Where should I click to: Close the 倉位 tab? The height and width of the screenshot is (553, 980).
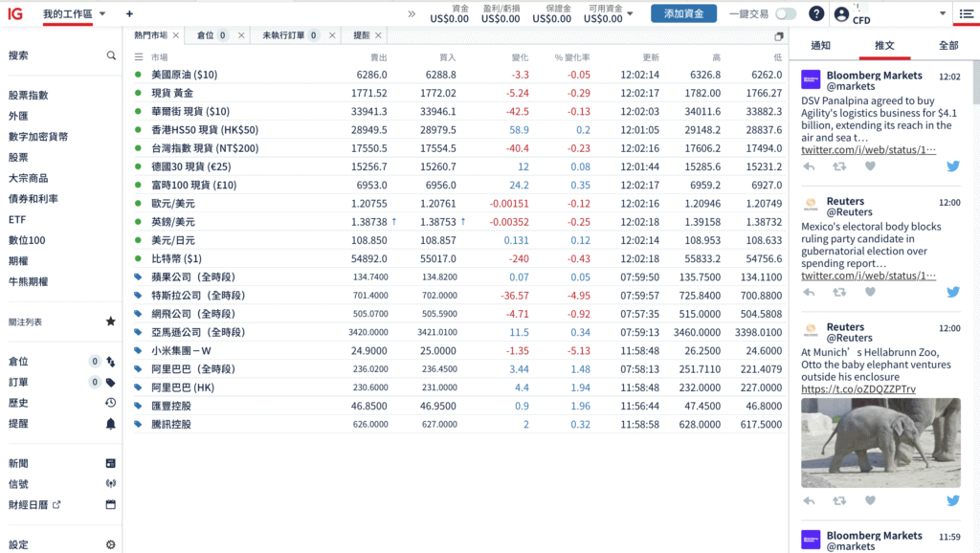coord(241,35)
